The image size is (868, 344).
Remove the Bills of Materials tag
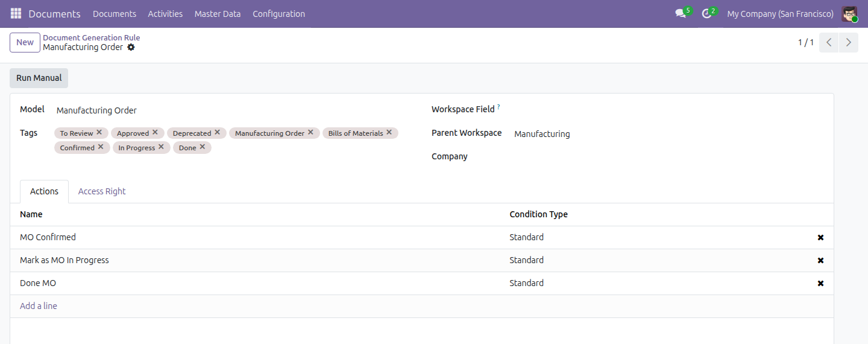pyautogui.click(x=389, y=132)
